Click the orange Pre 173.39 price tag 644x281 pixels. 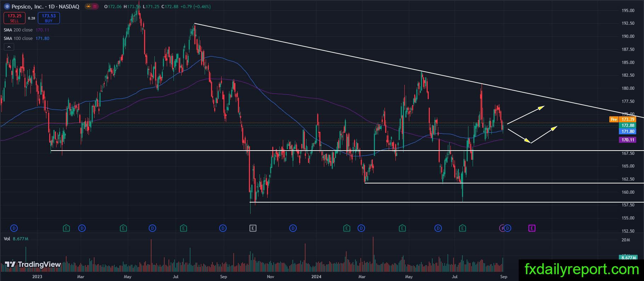622,119
